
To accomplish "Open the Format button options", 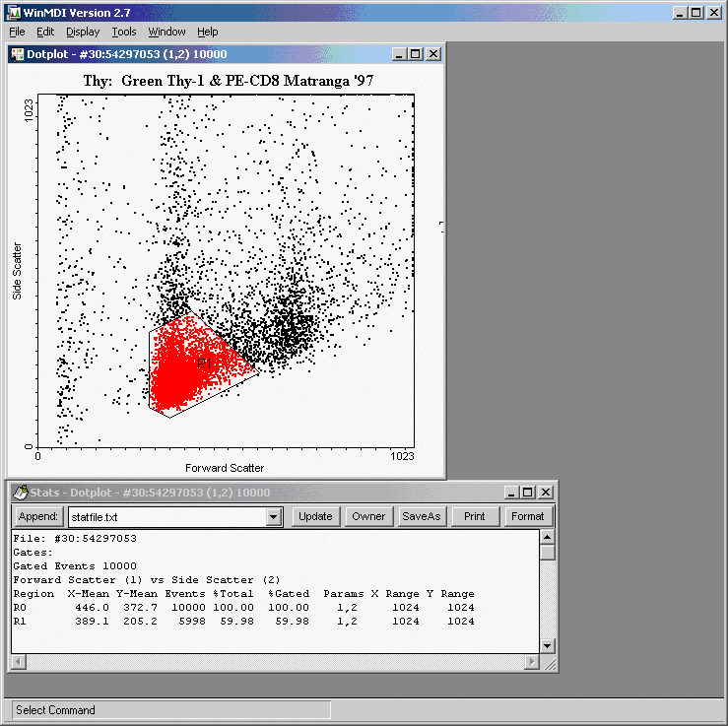I will point(527,517).
